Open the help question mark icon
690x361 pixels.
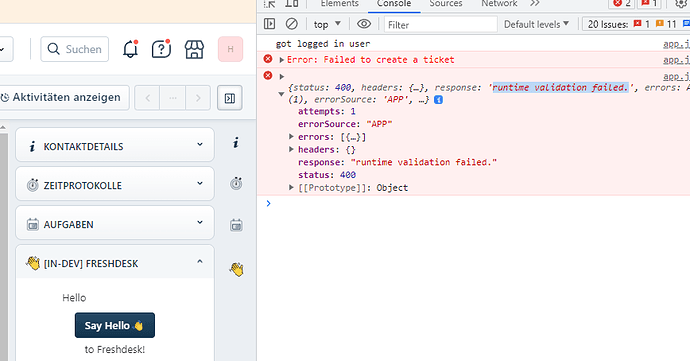tap(161, 49)
